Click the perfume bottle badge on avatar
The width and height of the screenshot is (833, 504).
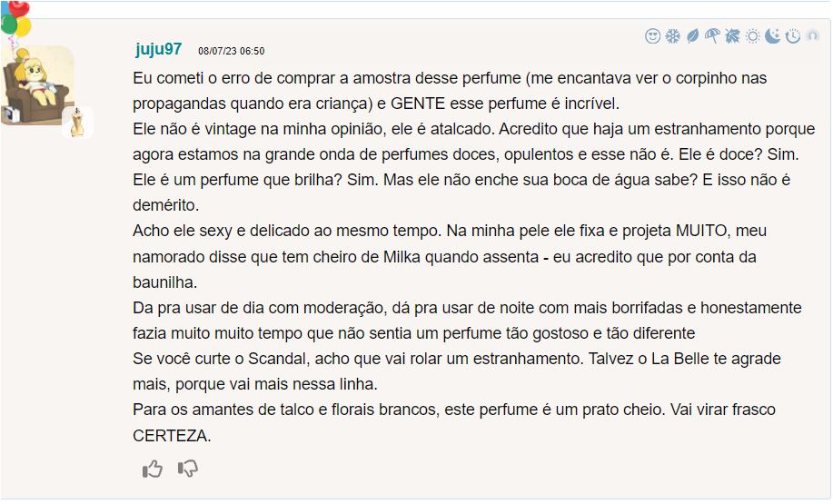(78, 122)
